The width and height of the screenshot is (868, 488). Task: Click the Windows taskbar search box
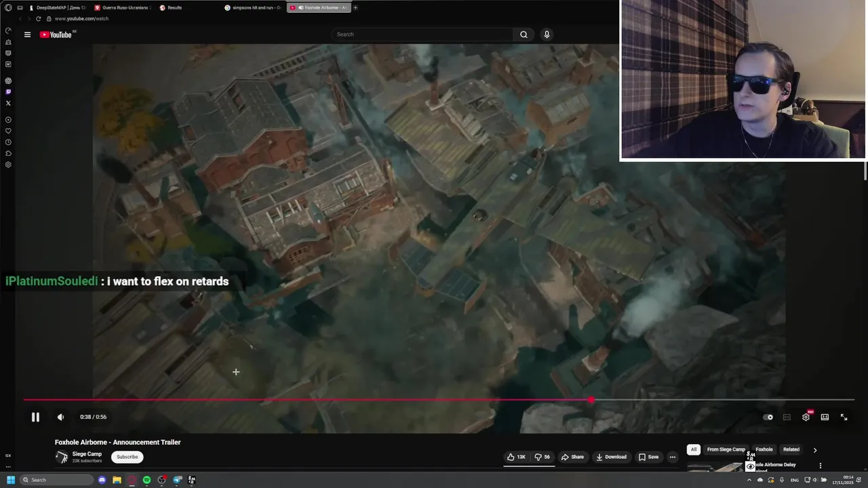click(56, 480)
